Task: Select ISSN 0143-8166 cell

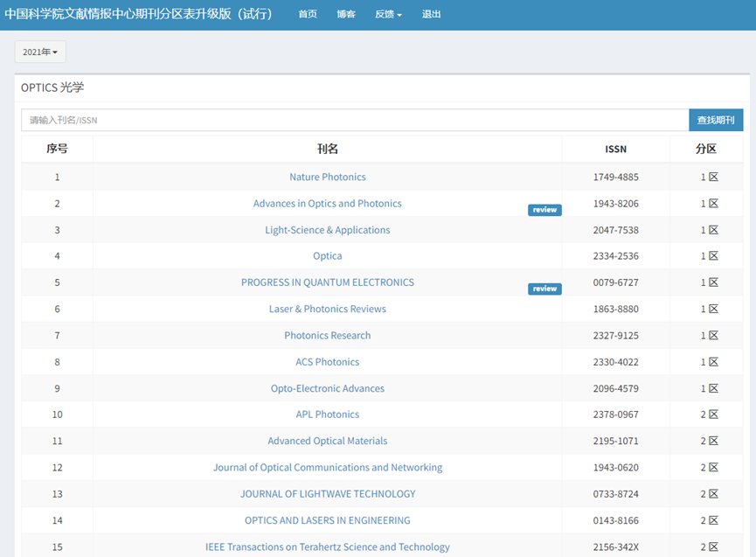Action: click(615, 521)
